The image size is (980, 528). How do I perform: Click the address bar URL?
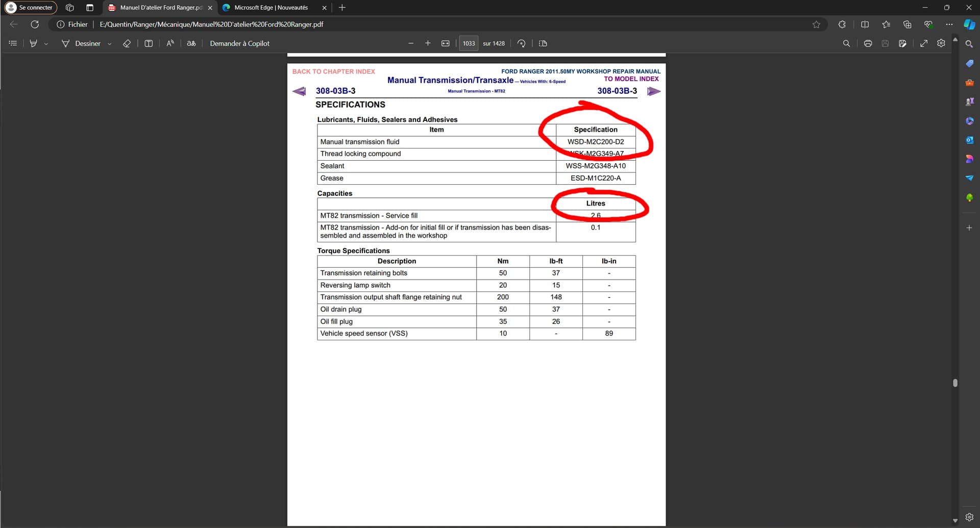211,24
